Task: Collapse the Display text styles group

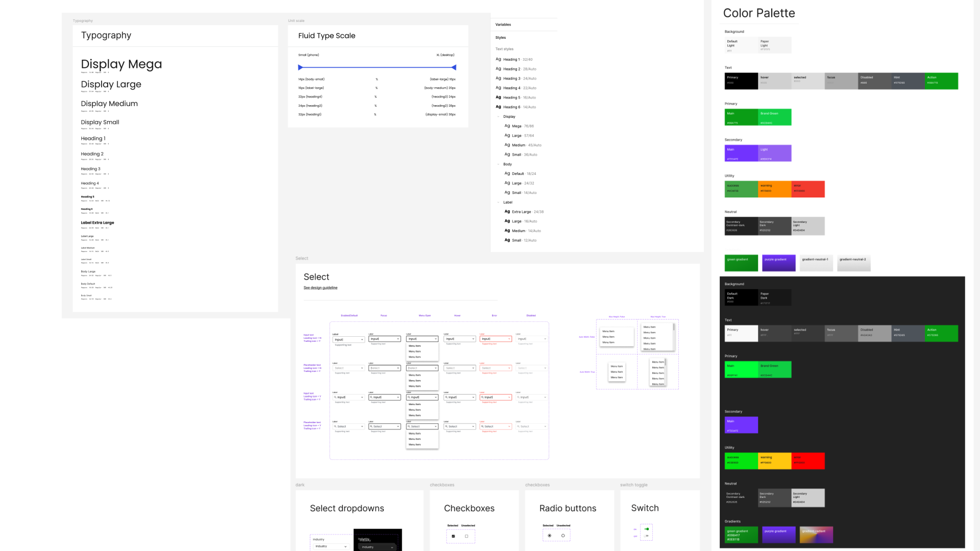Action: [499, 116]
